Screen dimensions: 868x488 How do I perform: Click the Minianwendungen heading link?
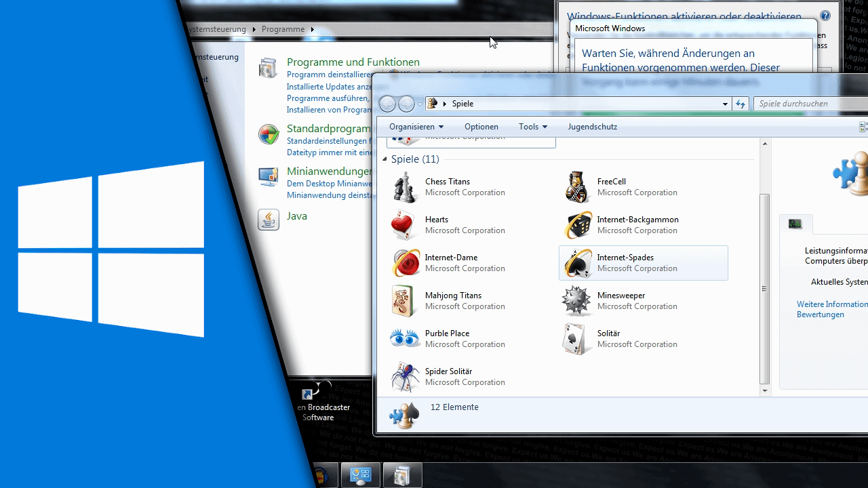tap(330, 171)
